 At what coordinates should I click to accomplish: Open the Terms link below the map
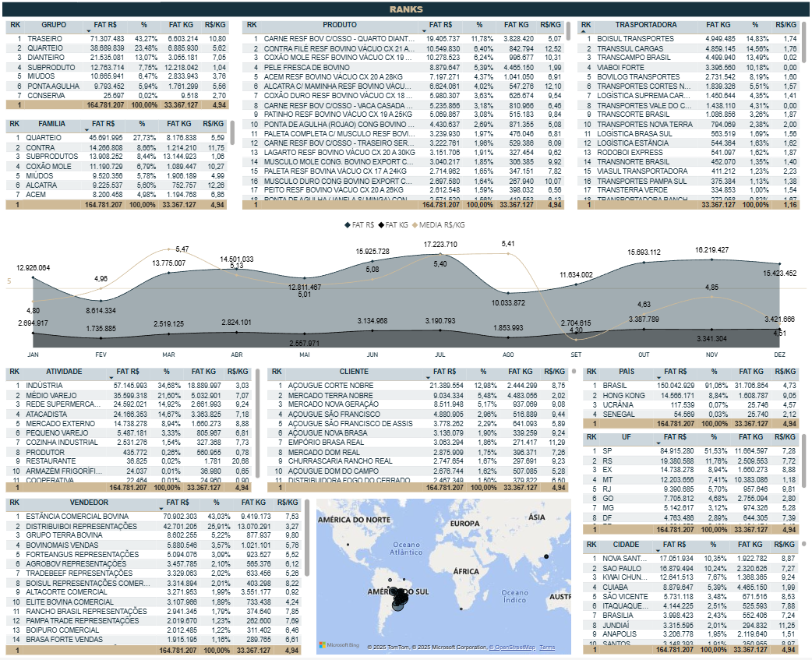pyautogui.click(x=547, y=648)
